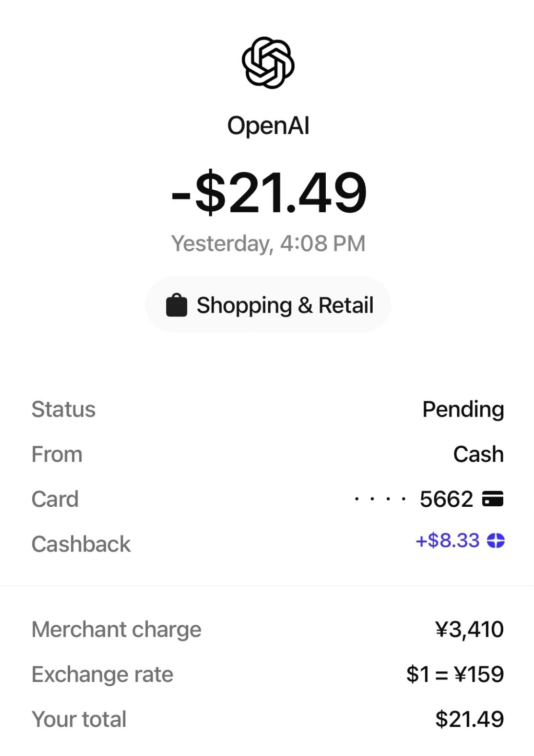Tap the Cash source account value
The width and height of the screenshot is (534, 756).
pos(478,454)
